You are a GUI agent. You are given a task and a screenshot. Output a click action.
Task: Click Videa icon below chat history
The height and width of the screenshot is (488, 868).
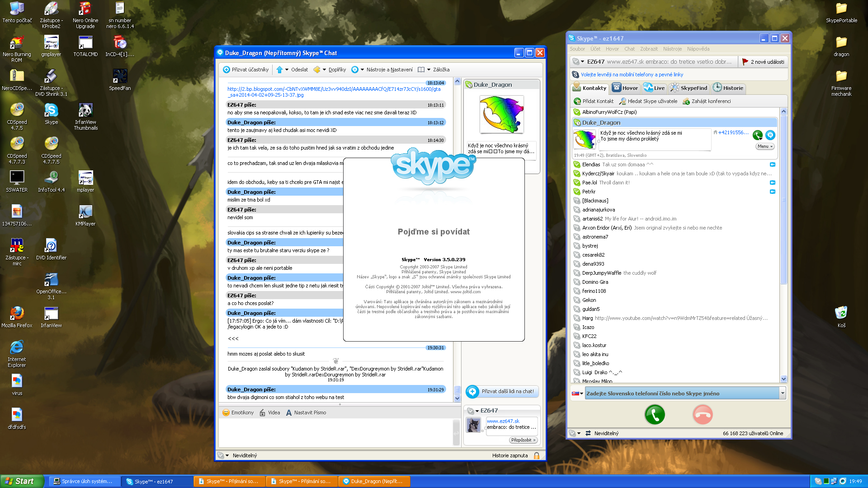tap(263, 413)
